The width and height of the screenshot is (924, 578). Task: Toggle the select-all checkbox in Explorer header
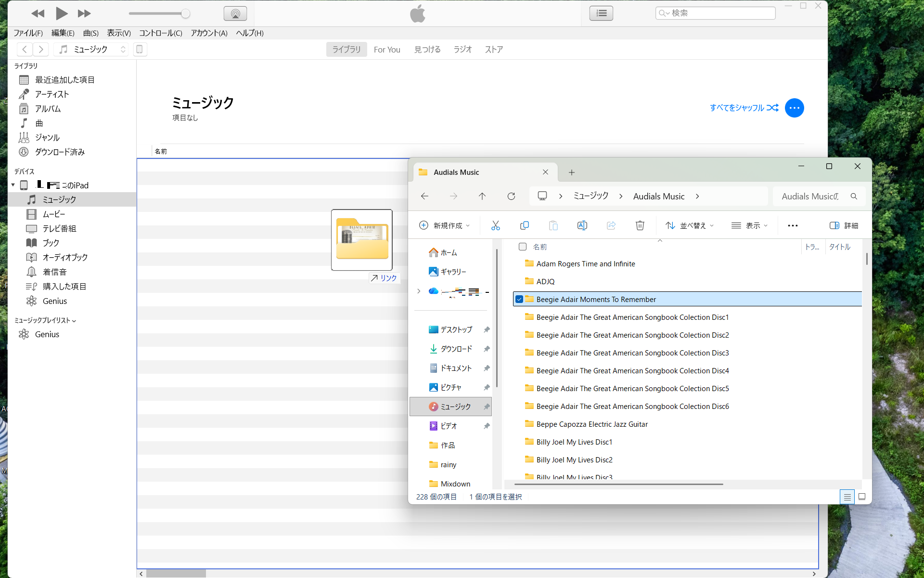[523, 247]
